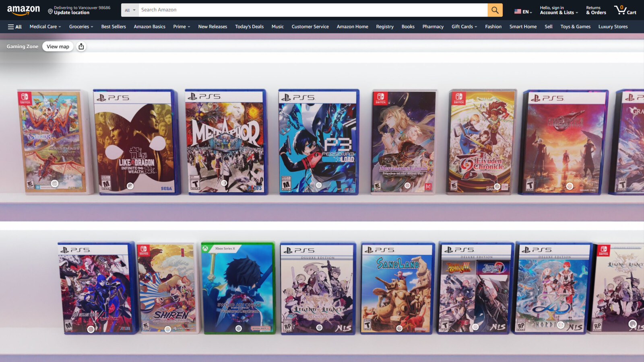Open Best Sellers nav item
644x362 pixels.
click(x=114, y=27)
